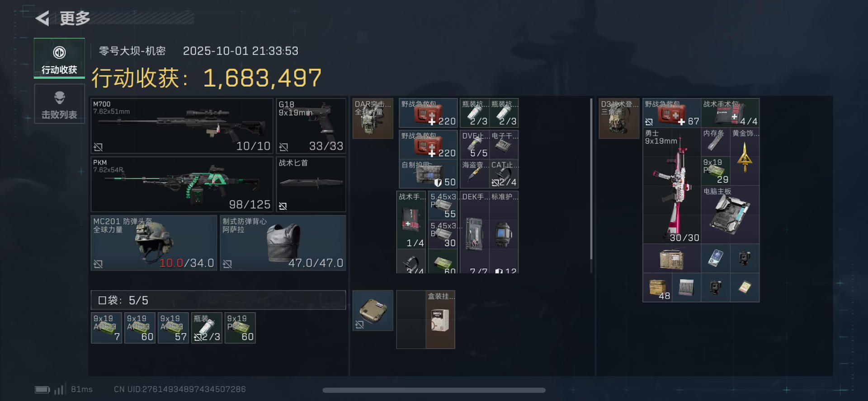The width and height of the screenshot is (868, 401).
Task: Select the G18 pistol slot
Action: point(311,126)
